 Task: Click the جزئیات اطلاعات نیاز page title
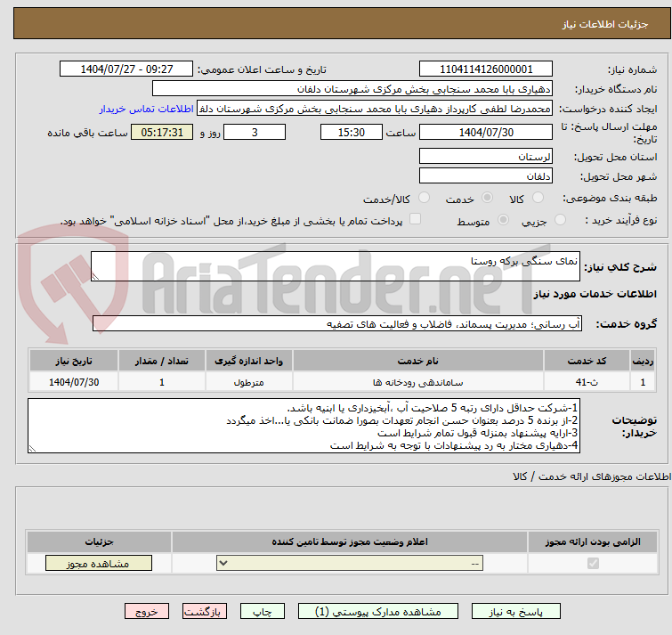coord(605,24)
